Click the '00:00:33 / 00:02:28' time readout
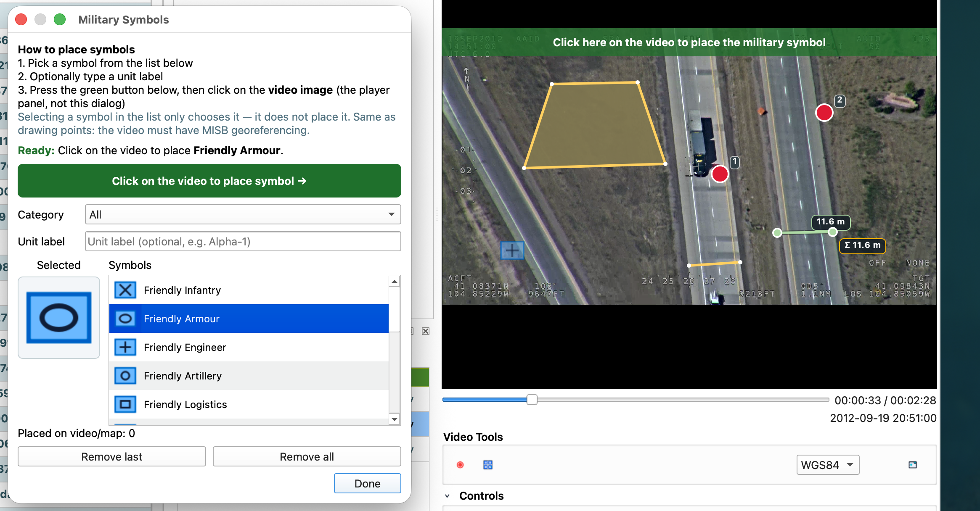The height and width of the screenshot is (511, 980). (x=885, y=400)
